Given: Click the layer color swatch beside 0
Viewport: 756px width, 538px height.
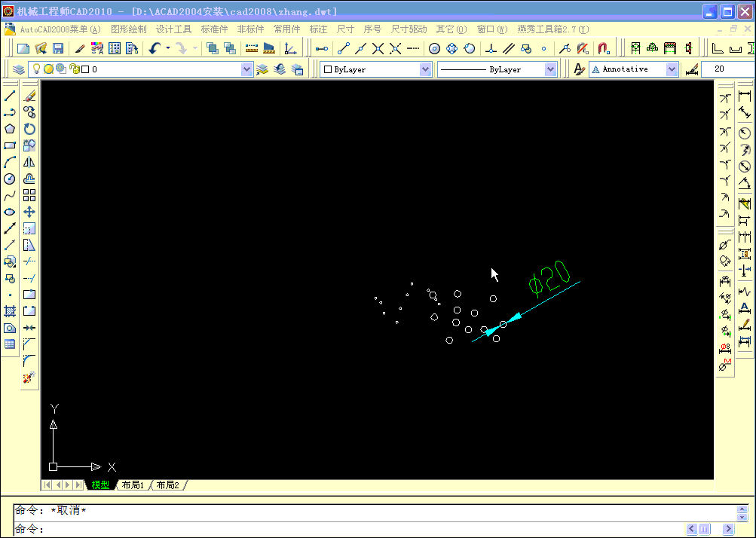Looking at the screenshot, I should [x=85, y=69].
